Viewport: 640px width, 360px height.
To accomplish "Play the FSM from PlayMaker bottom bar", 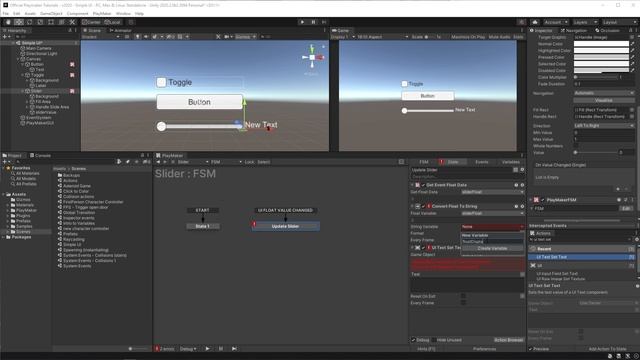I will pos(207,349).
